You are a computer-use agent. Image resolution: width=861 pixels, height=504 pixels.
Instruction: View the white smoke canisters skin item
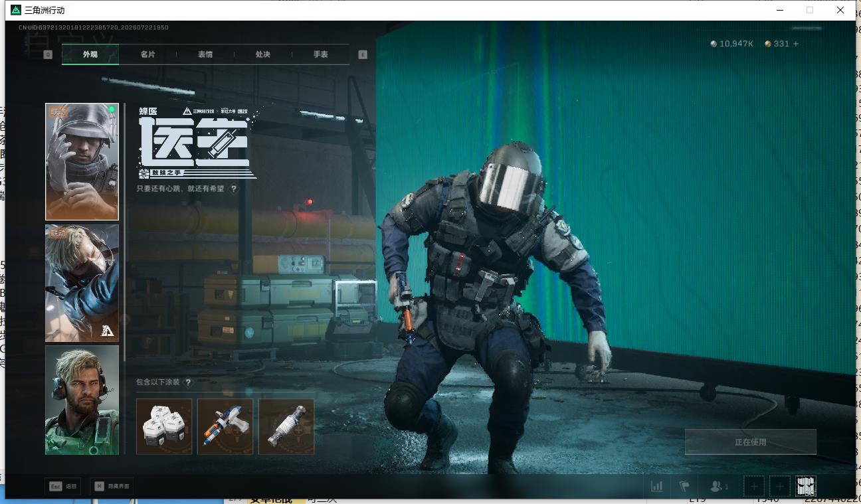[164, 426]
